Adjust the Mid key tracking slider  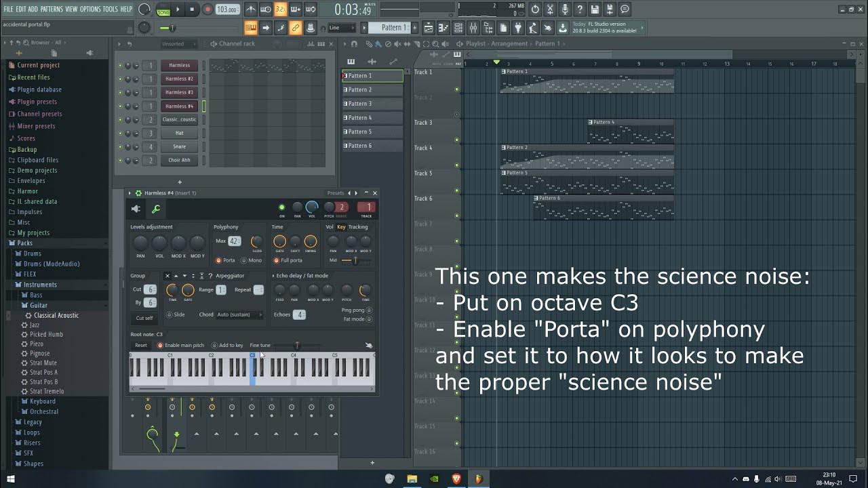pos(355,260)
